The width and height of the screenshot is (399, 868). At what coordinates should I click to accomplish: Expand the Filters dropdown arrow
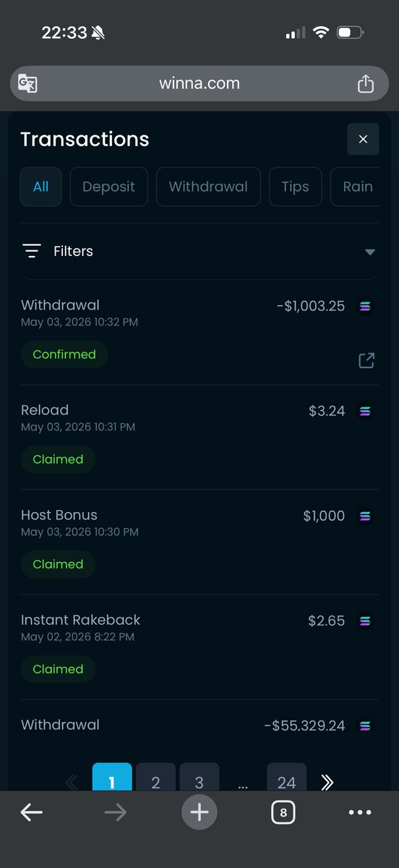point(370,252)
